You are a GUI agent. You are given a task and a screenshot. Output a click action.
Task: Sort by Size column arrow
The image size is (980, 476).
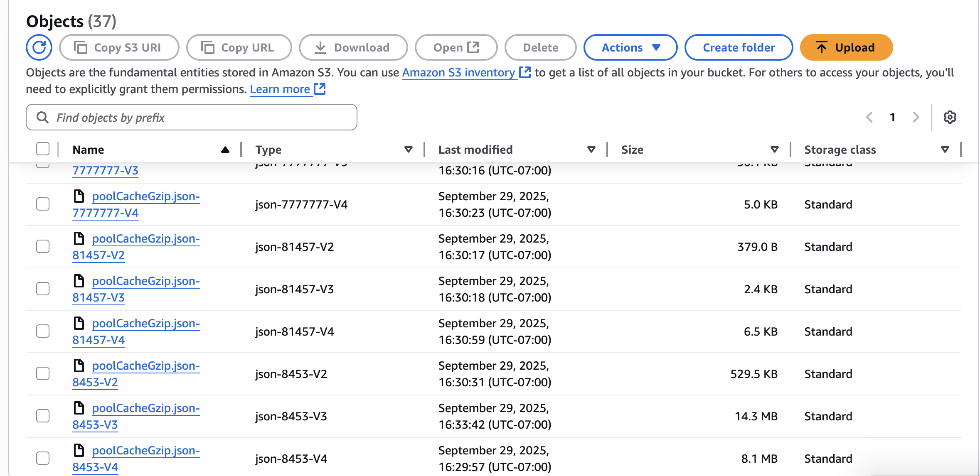(x=774, y=150)
